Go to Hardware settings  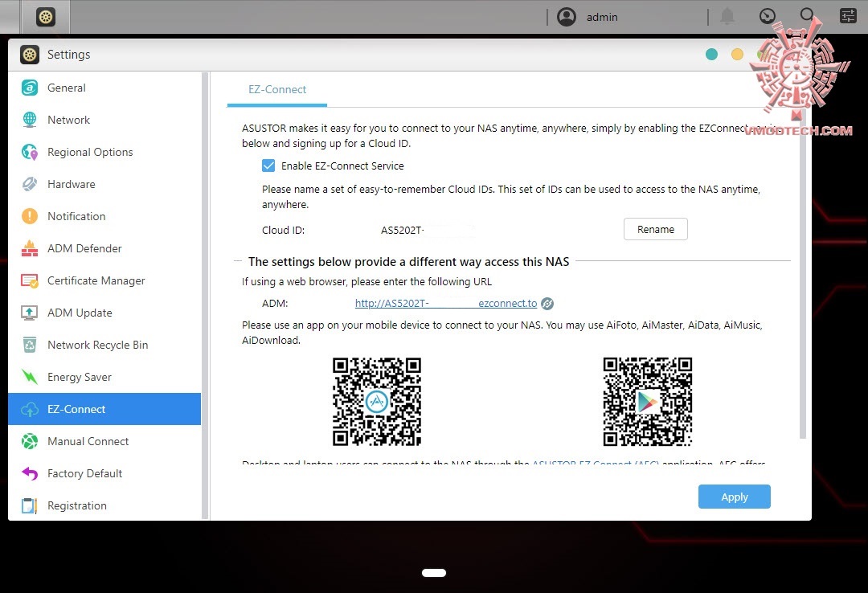[104, 184]
